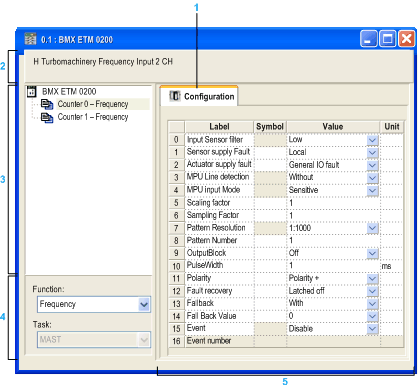The image size is (418, 389).
Task: Minimize the BMX ETM 0200 window
Action: tap(369, 39)
